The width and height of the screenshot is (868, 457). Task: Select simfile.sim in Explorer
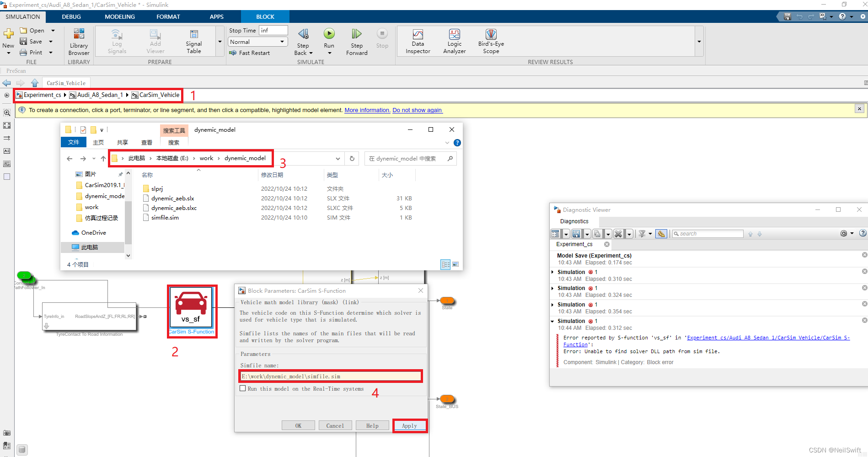pyautogui.click(x=165, y=217)
